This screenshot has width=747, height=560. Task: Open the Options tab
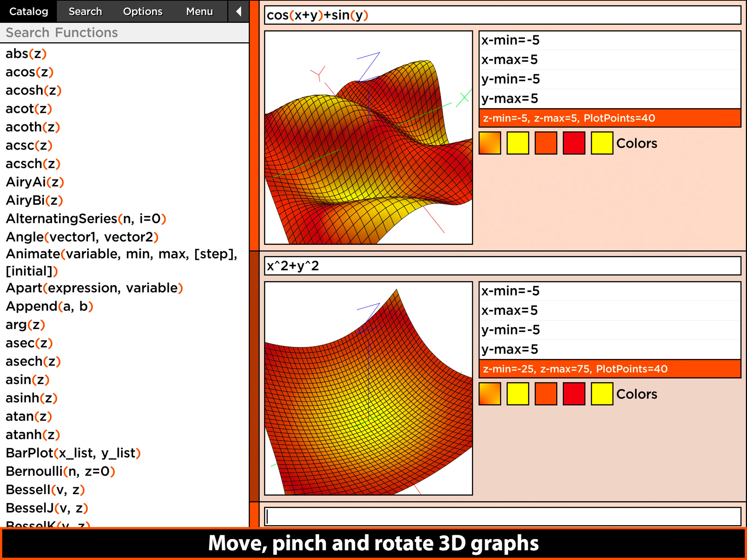pyautogui.click(x=142, y=11)
